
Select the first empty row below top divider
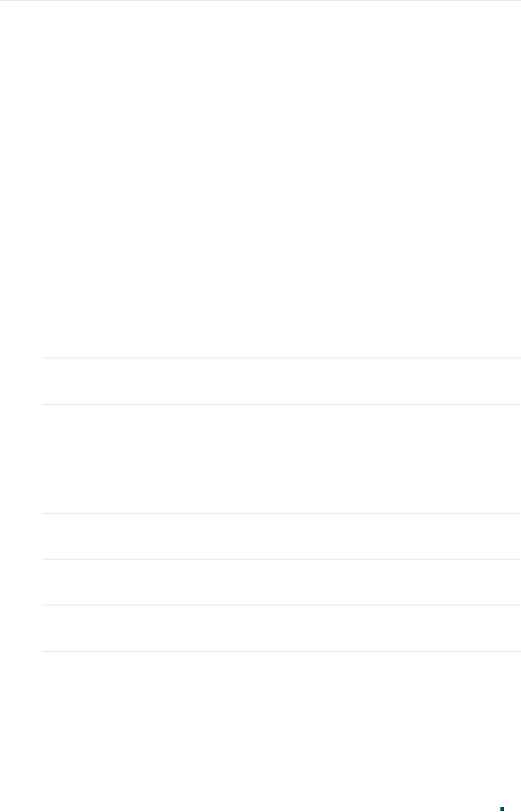(x=281, y=381)
